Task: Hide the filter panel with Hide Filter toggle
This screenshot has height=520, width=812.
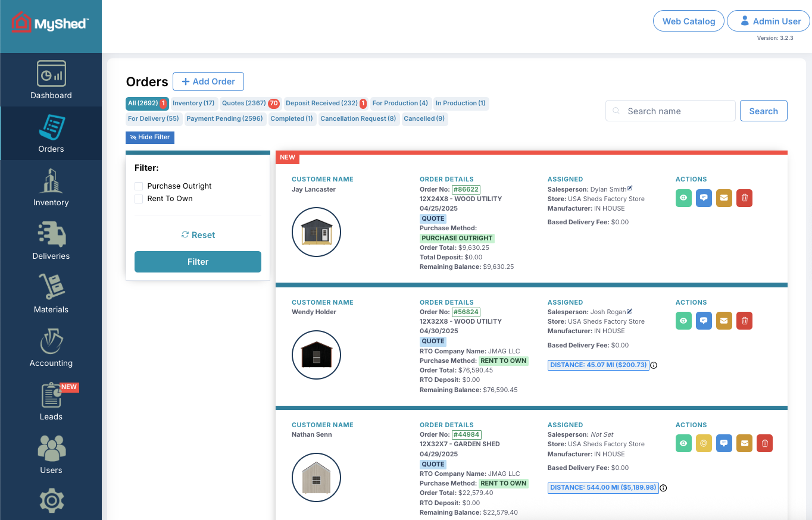Action: (149, 137)
